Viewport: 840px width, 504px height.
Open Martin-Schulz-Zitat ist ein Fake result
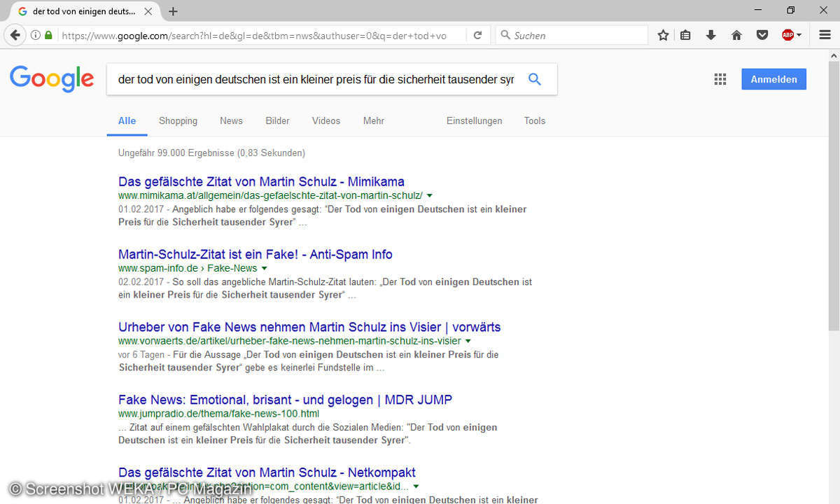point(255,254)
